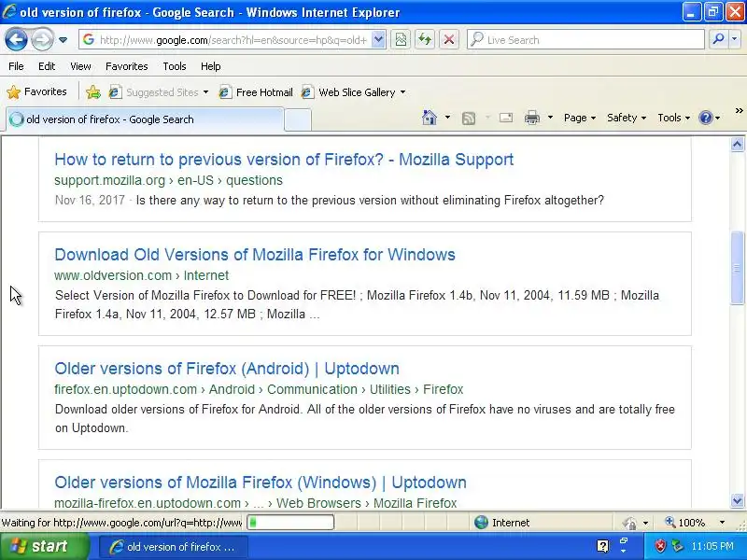Viewport: 747px width, 560px height.
Task: Click the support.mozilla.org breadcrumb text
Action: click(x=168, y=180)
